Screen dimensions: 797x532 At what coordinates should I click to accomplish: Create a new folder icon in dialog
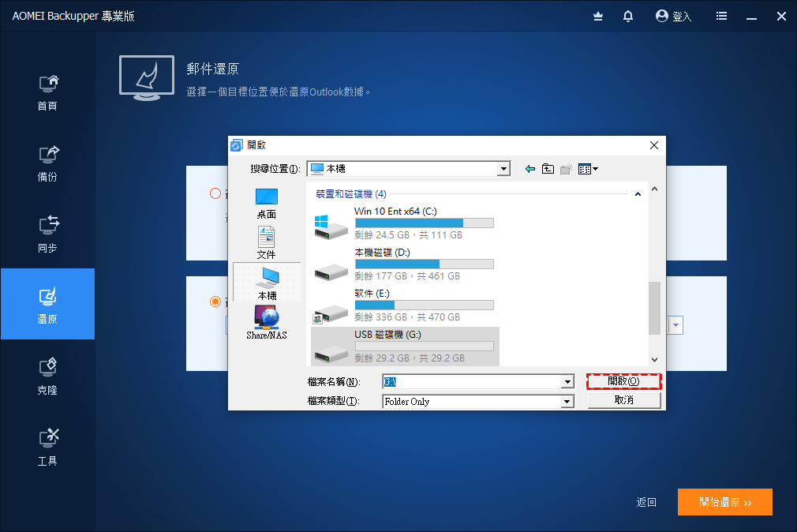tap(567, 169)
